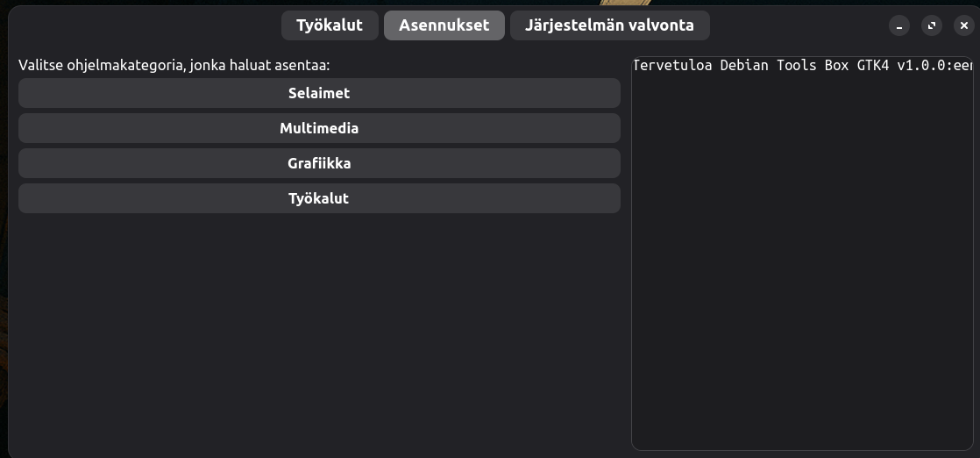This screenshot has width=980, height=458.
Task: Click the Grafiikka category button
Action: 319,163
